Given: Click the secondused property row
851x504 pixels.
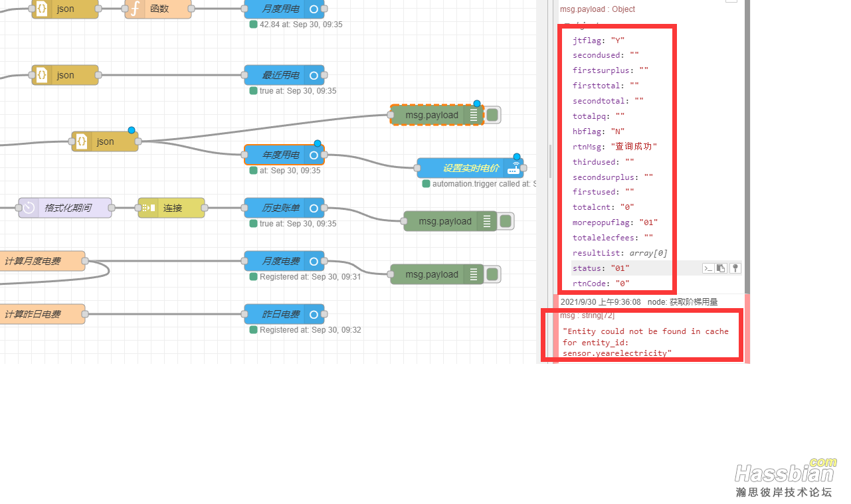Looking at the screenshot, I should point(606,55).
